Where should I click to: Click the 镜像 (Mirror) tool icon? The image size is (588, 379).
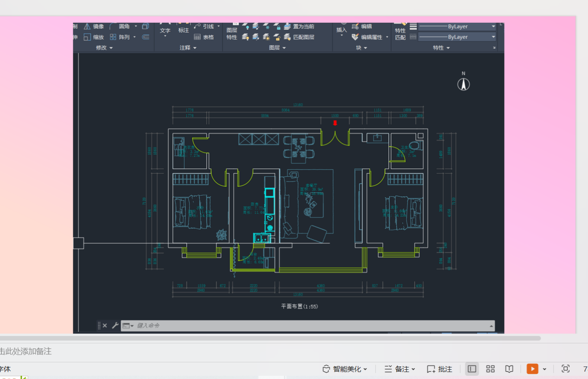(87, 26)
